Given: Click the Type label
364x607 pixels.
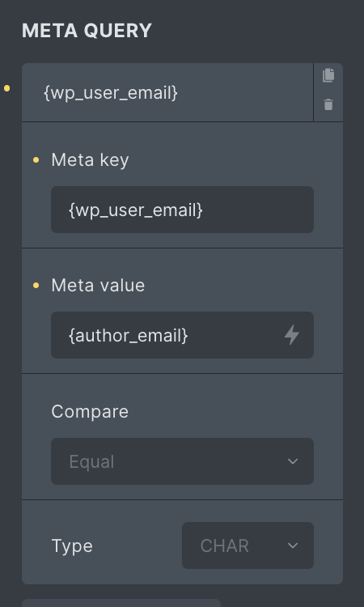Looking at the screenshot, I should coord(72,545).
